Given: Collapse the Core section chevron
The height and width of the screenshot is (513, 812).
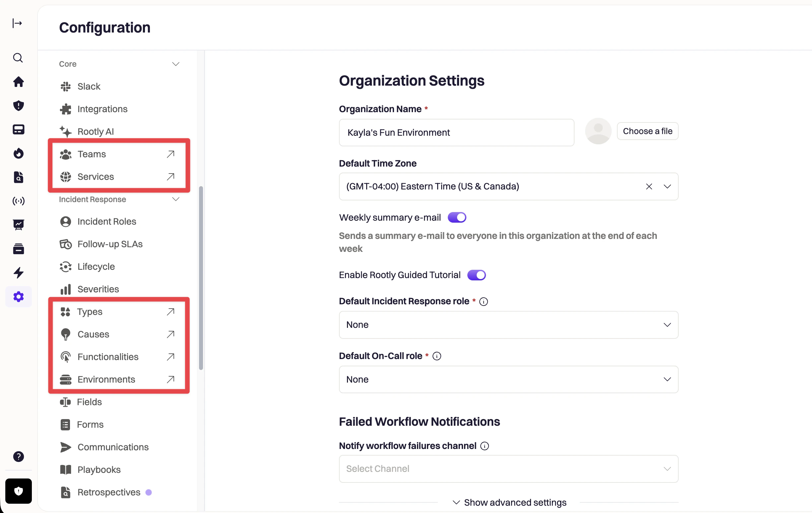Looking at the screenshot, I should [176, 64].
